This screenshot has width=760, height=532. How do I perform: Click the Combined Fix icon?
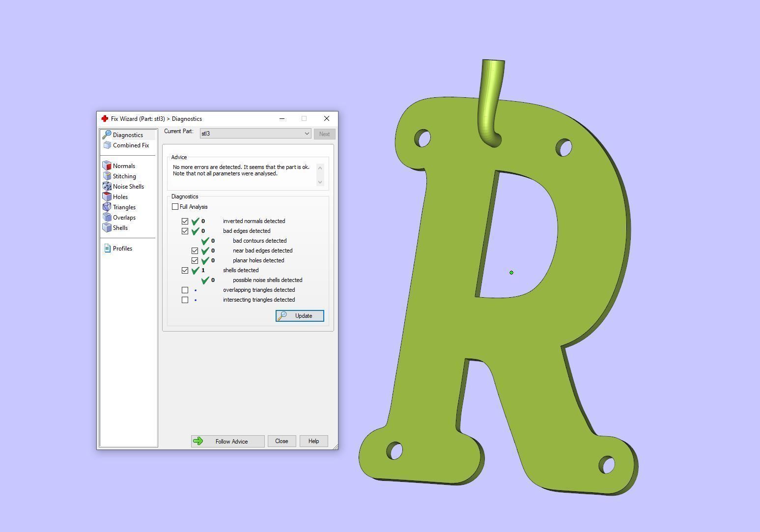[x=107, y=145]
